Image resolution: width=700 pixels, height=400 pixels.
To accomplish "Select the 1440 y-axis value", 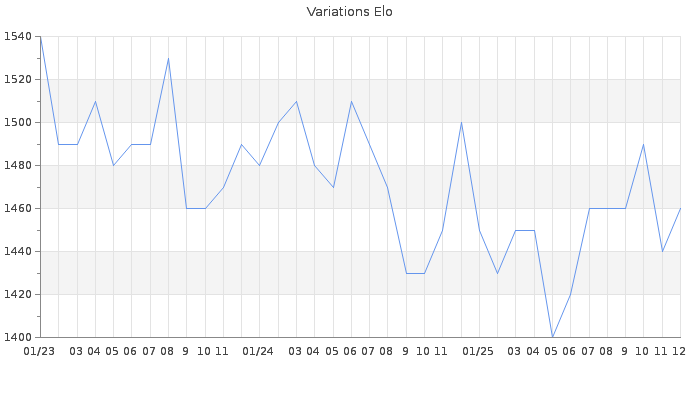I will [18, 252].
